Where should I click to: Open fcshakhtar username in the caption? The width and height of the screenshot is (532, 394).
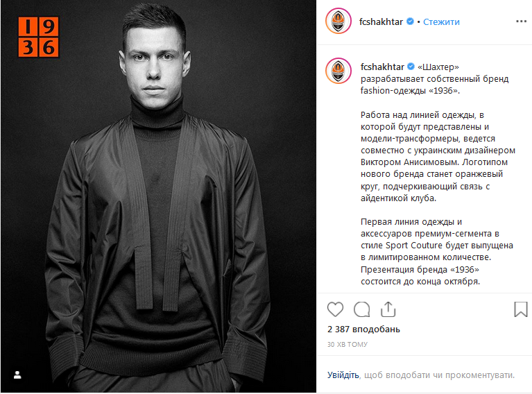coord(382,67)
